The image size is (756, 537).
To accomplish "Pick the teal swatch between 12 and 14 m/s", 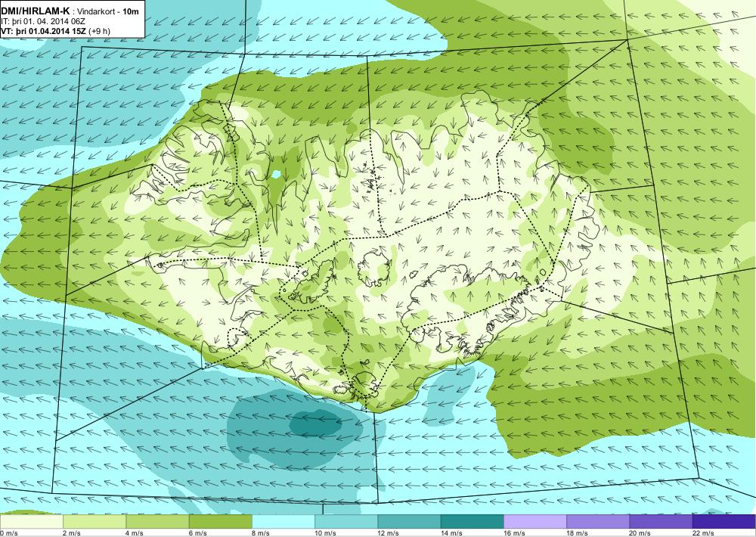I will [x=409, y=522].
